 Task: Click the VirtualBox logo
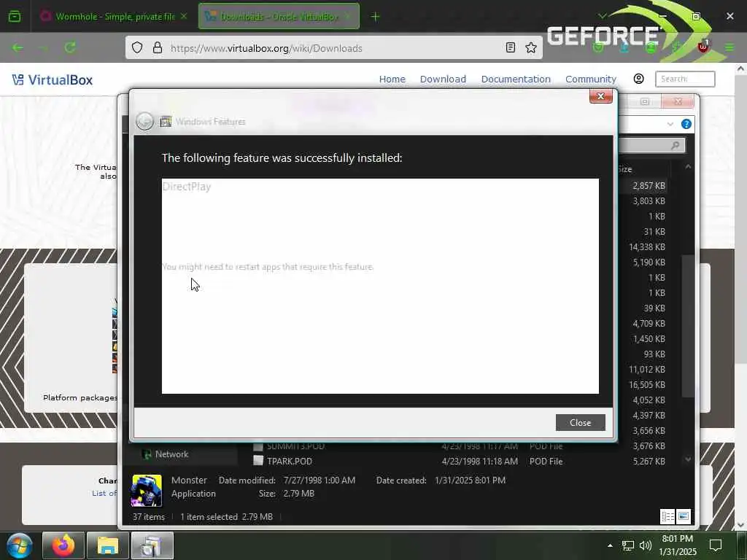pos(53,79)
